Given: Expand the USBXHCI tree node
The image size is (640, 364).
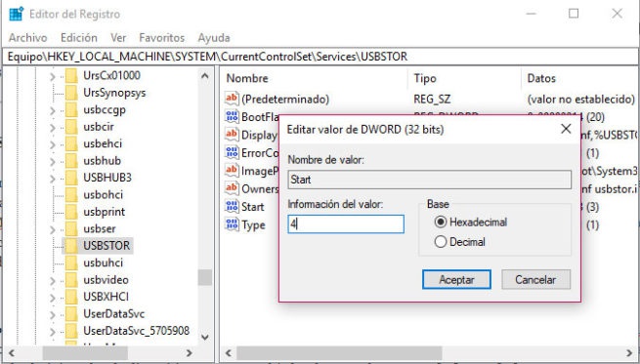Looking at the screenshot, I should point(52,297).
